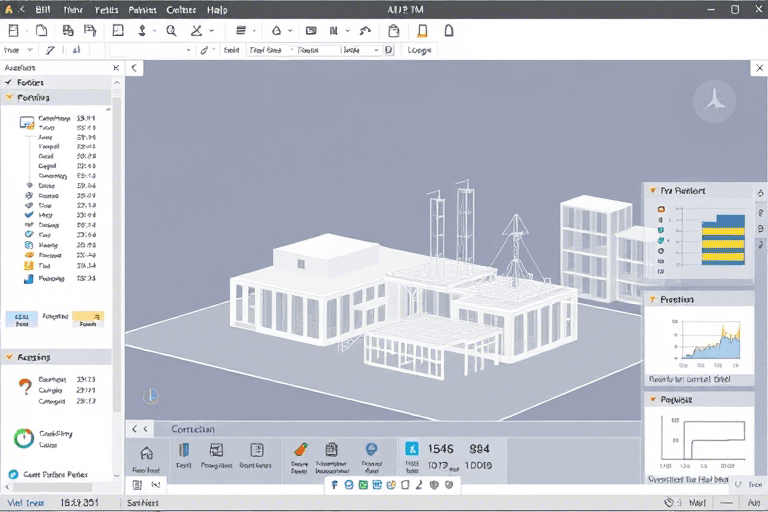
Task: Click the value 1546 in the Correction panel
Action: tap(440, 449)
